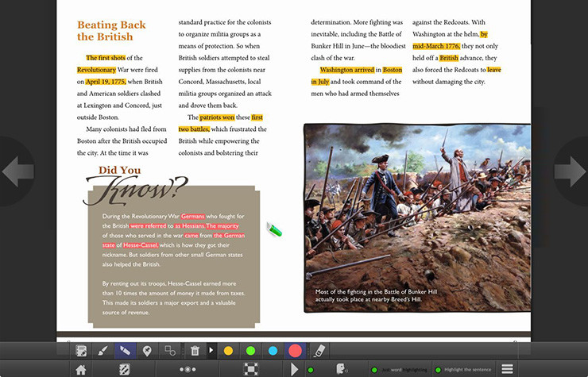
Task: Click the Bunker Hill battle painting
Action: pyautogui.click(x=417, y=217)
